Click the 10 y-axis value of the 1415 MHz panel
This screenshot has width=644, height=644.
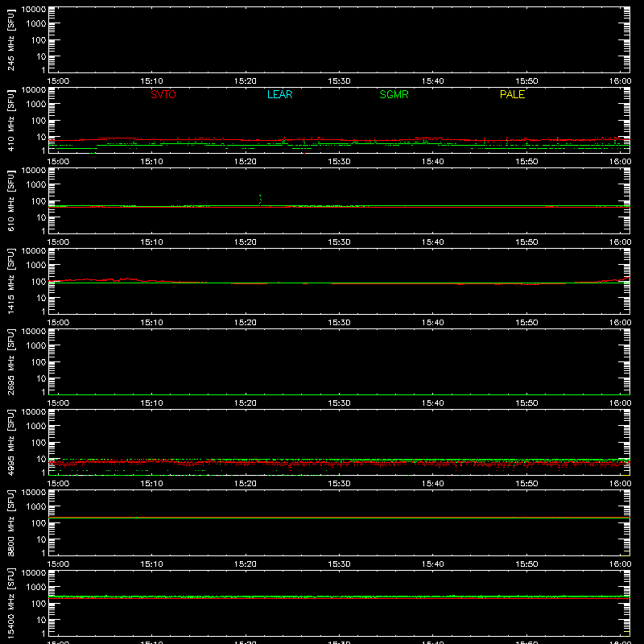(41, 298)
